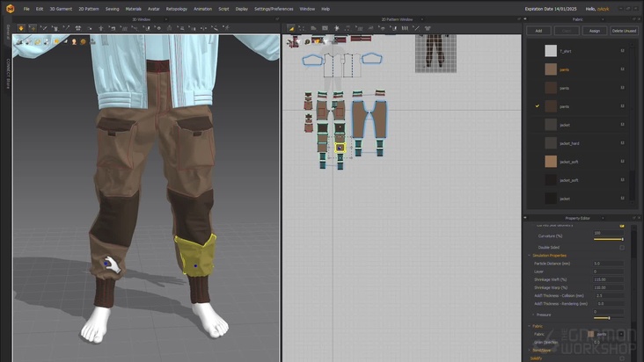
Task: Open the Settings/Preferences menu
Action: click(274, 9)
